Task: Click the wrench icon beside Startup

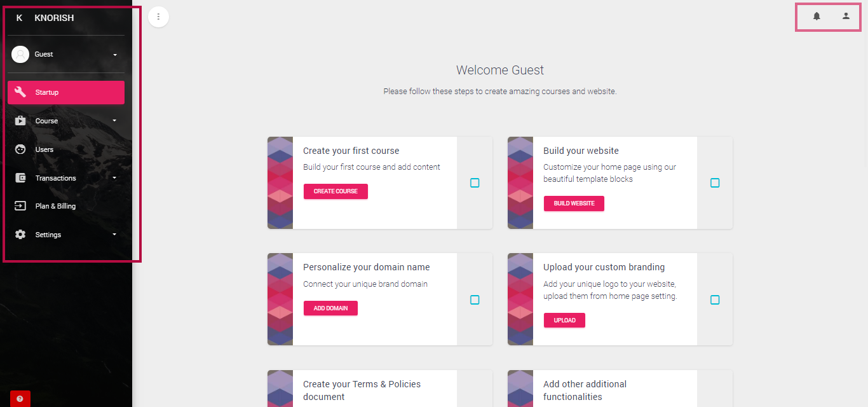Action: point(20,92)
